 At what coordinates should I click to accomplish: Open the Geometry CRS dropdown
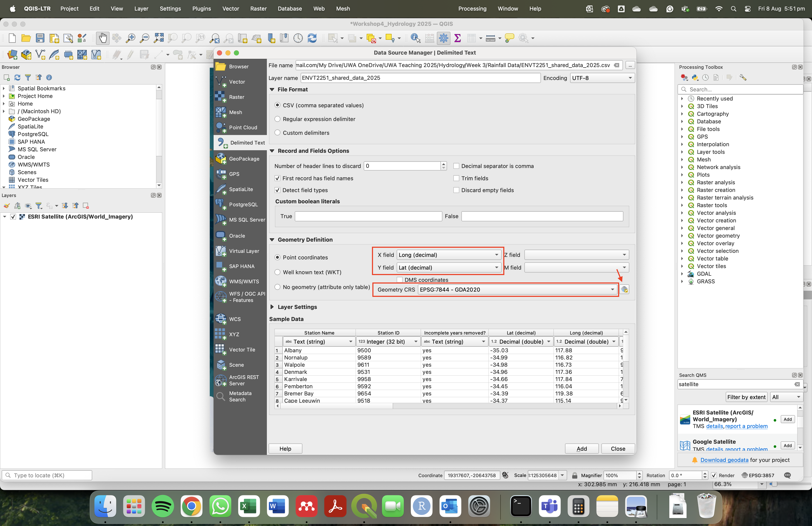(517, 290)
